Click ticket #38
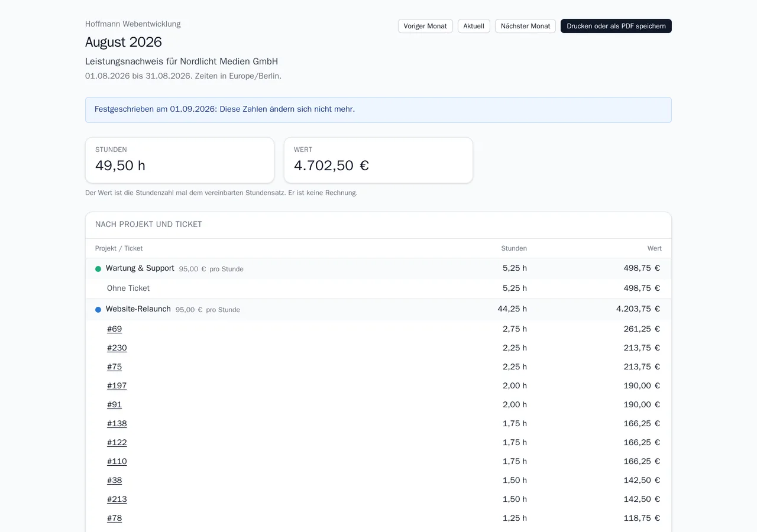This screenshot has height=532, width=757. point(114,481)
